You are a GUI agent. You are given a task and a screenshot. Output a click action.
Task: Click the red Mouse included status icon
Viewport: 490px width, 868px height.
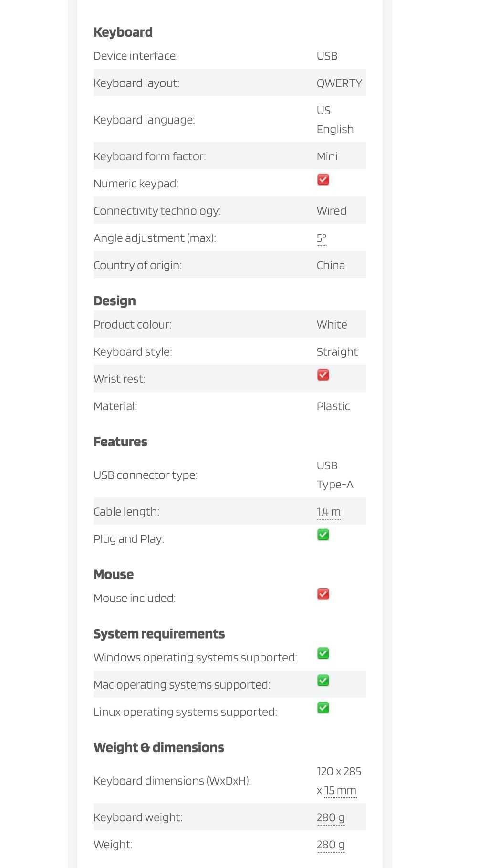coord(323,594)
